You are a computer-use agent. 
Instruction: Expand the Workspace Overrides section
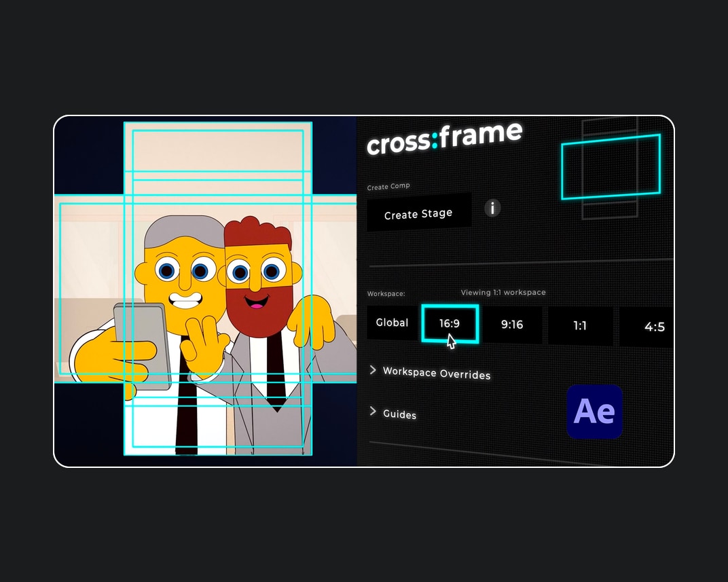point(431,373)
